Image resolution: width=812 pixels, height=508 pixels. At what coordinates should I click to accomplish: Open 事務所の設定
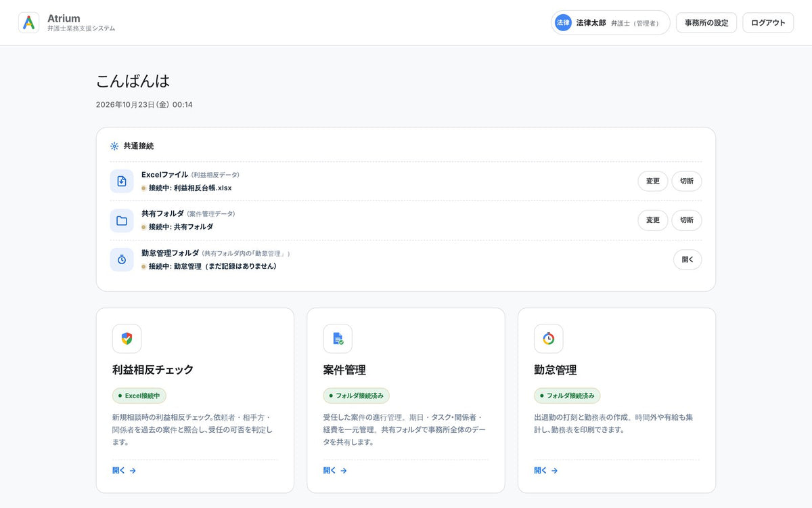[706, 22]
